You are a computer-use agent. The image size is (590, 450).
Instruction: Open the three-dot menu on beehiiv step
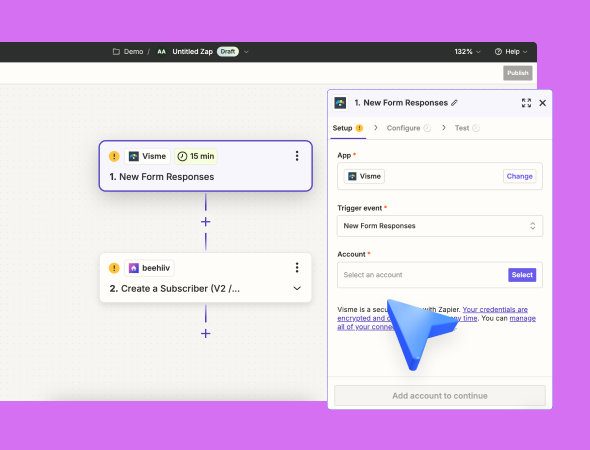click(x=297, y=268)
